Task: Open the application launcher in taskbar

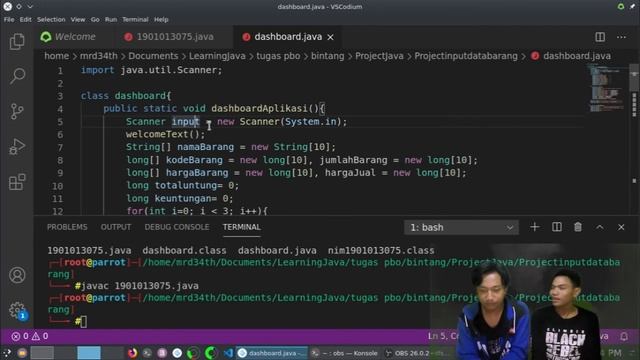Action: [x=7, y=353]
